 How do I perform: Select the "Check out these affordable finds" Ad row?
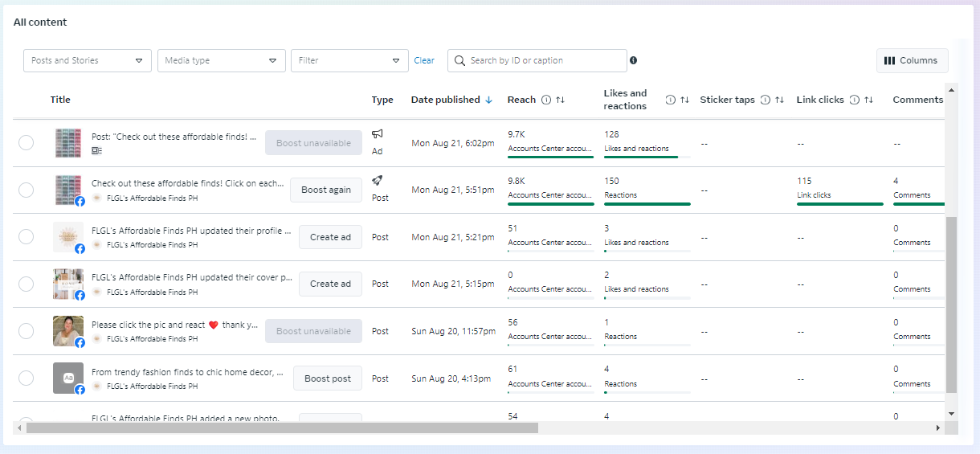point(27,143)
